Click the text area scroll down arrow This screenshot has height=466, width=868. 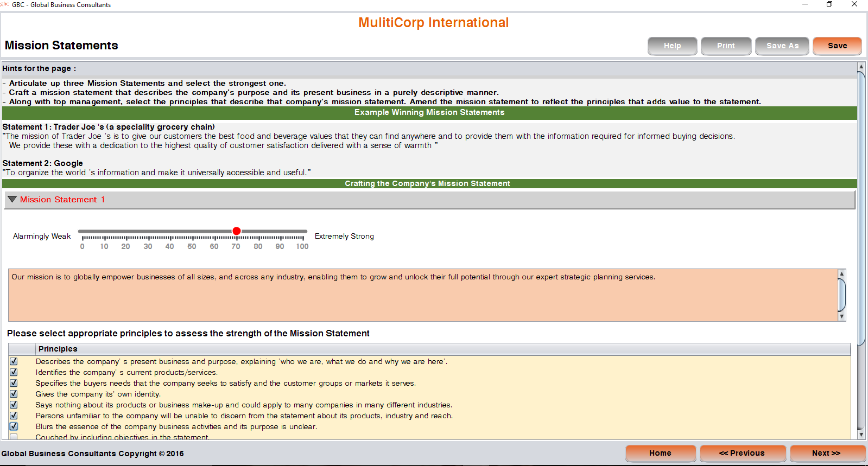click(x=842, y=316)
